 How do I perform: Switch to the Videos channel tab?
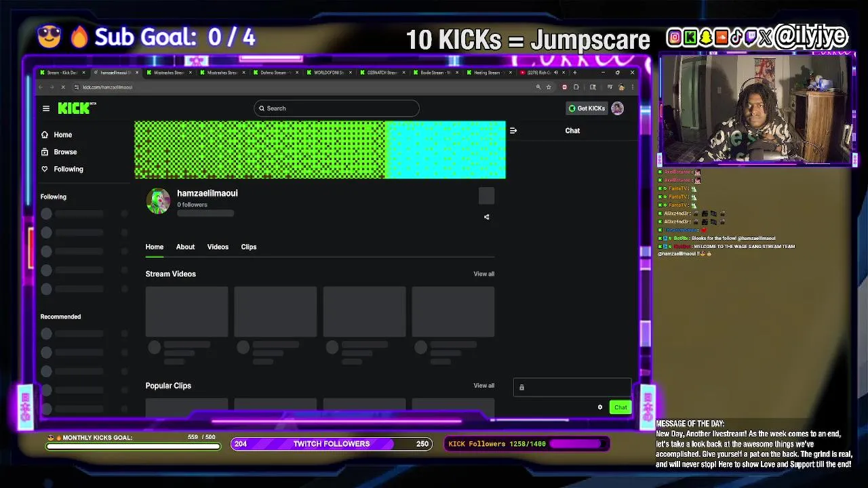(x=218, y=247)
